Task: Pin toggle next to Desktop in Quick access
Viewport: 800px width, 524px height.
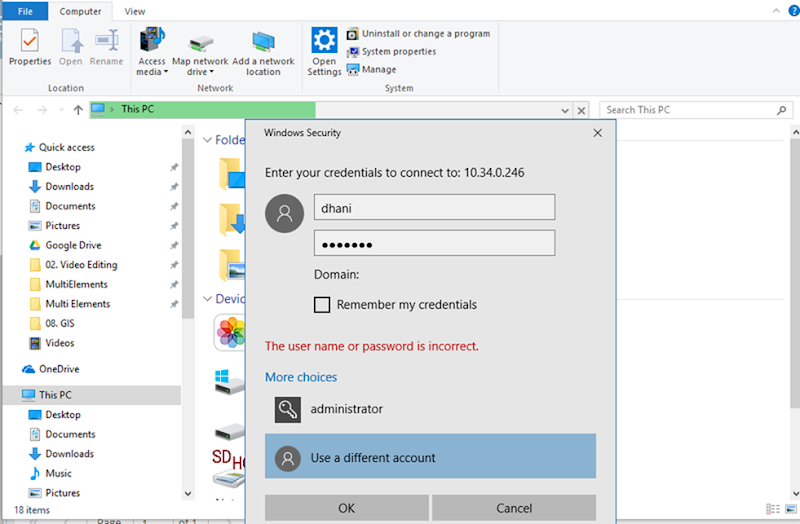Action: click(x=174, y=167)
